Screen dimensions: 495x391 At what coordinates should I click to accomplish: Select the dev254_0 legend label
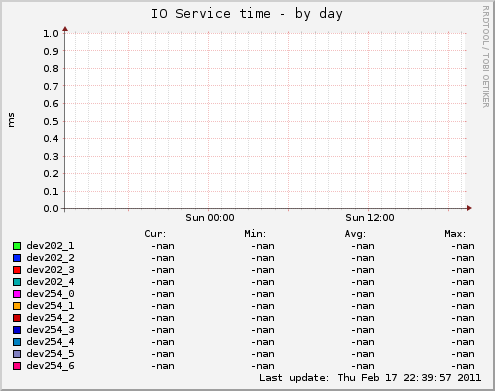pyautogui.click(x=50, y=294)
